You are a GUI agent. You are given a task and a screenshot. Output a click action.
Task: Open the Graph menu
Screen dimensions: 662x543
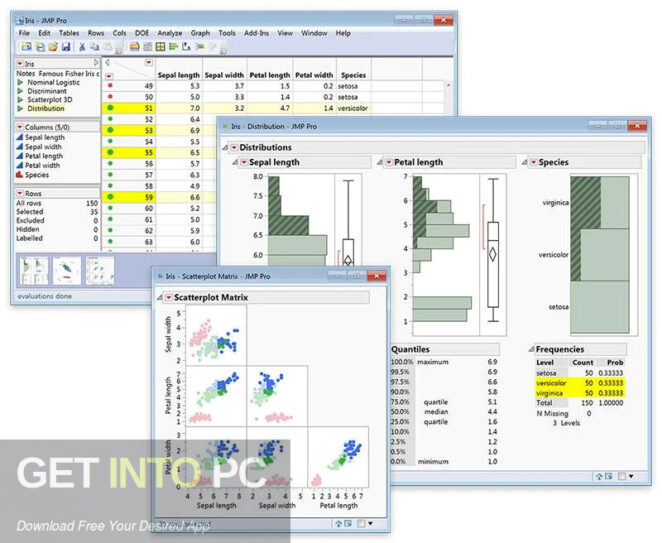click(200, 33)
